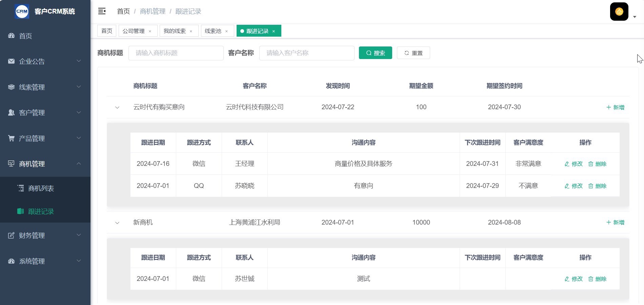
Task: Collapse the 云时代有购买意向 row
Action: tap(117, 108)
